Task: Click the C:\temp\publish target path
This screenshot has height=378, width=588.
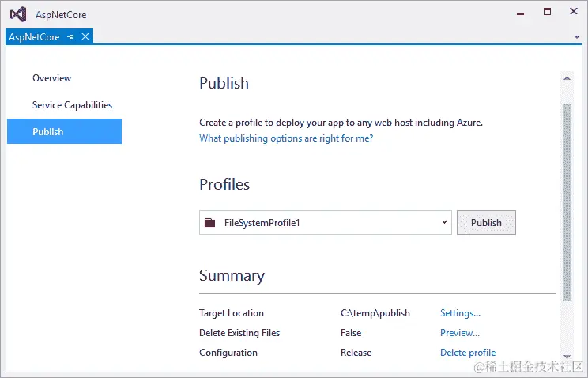Action: click(375, 313)
